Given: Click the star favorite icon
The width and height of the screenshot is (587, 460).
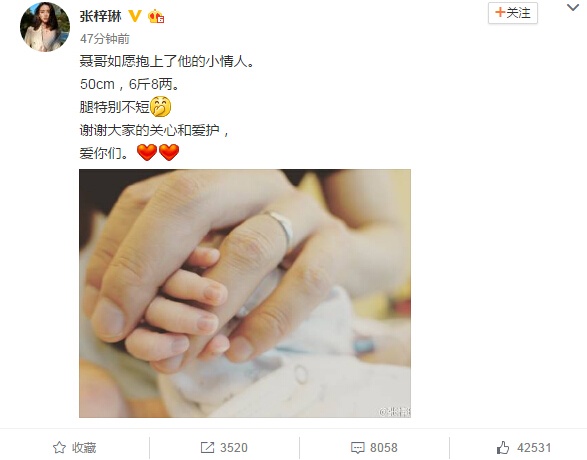Looking at the screenshot, I should point(59,447).
